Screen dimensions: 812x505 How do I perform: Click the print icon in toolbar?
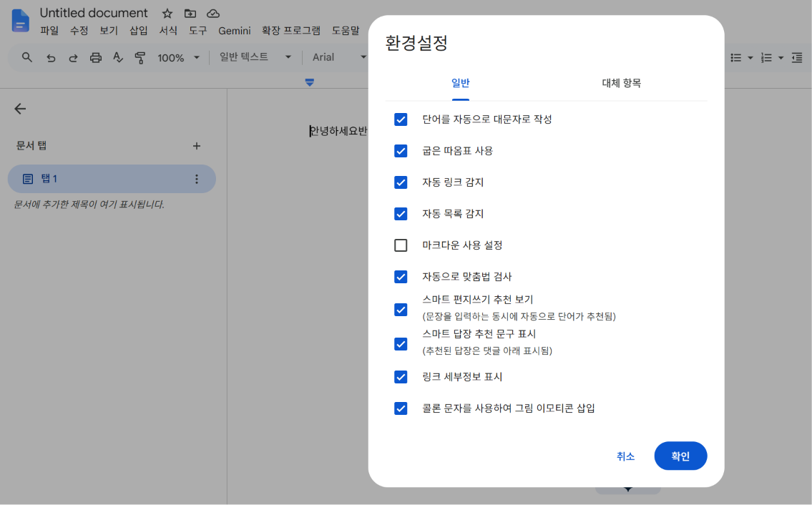click(96, 58)
